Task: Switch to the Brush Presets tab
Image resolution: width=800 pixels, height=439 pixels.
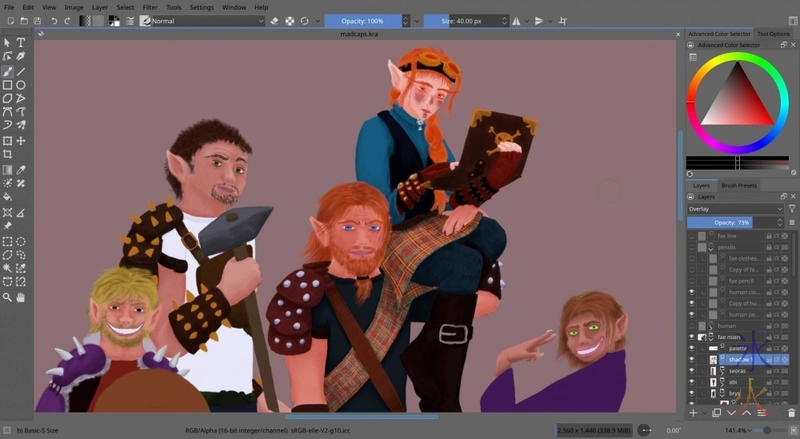Action: tap(739, 185)
